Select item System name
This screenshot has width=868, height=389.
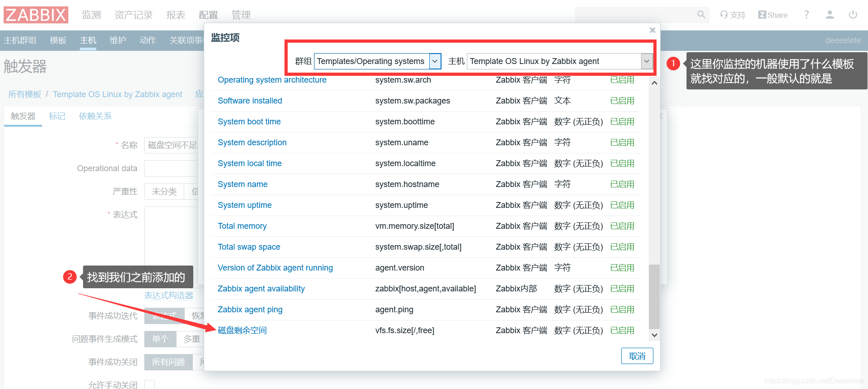[243, 184]
